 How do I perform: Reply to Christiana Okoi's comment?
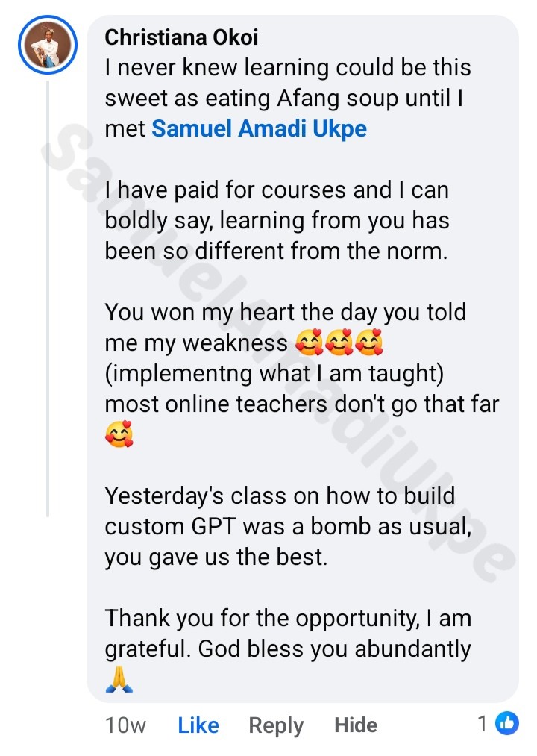276,725
